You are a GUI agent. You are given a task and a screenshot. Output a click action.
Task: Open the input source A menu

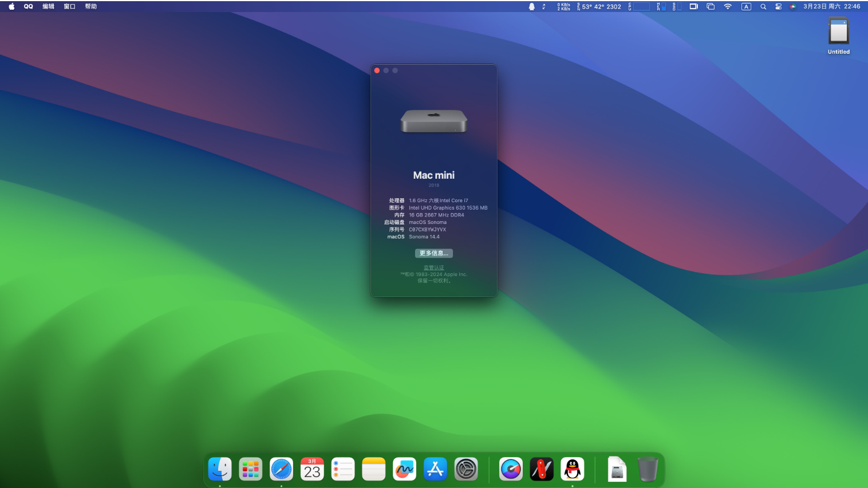coord(746,6)
